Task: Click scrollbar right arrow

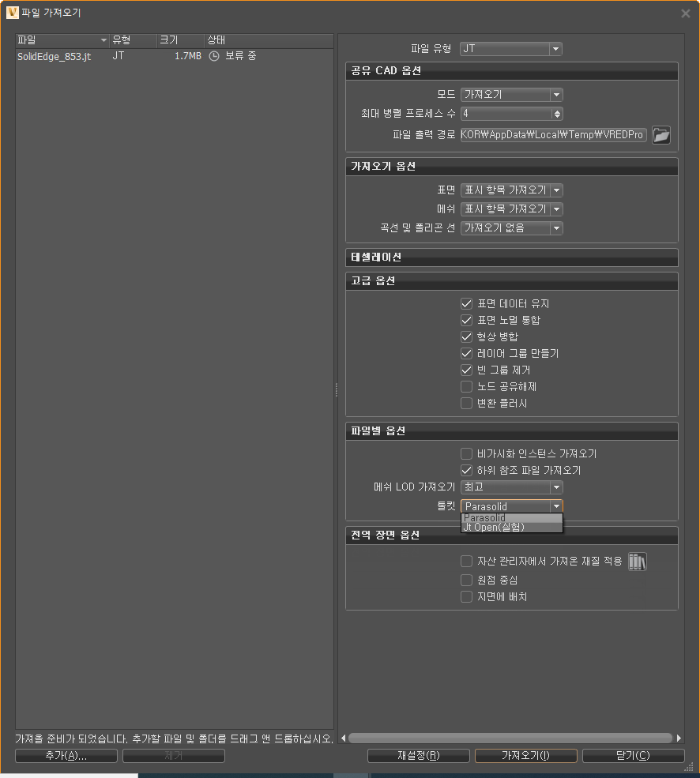Action: click(679, 739)
